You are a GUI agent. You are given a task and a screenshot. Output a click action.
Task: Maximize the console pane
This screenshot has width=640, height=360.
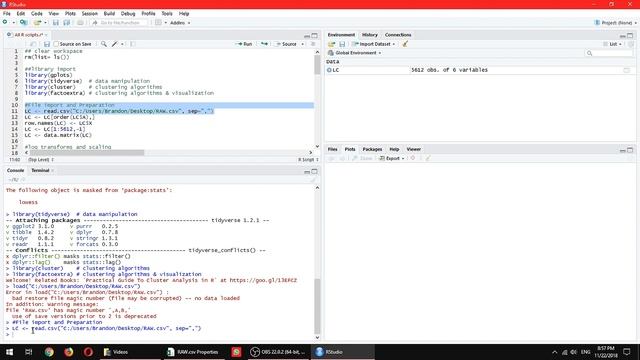coord(314,171)
